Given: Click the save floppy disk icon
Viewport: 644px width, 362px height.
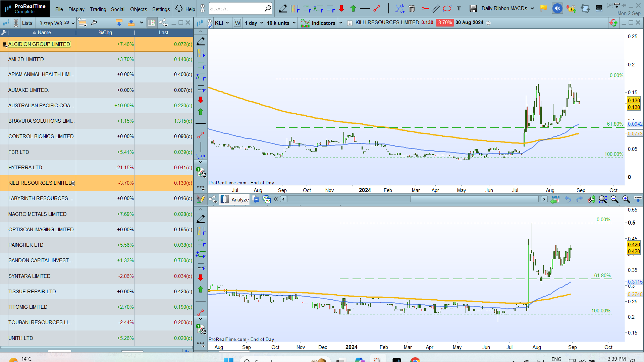Looking at the screenshot, I should (473, 9).
